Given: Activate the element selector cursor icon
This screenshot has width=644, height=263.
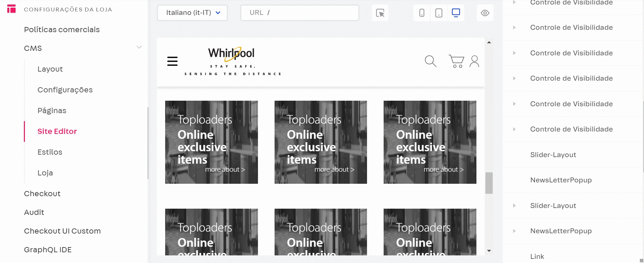Looking at the screenshot, I should (380, 13).
